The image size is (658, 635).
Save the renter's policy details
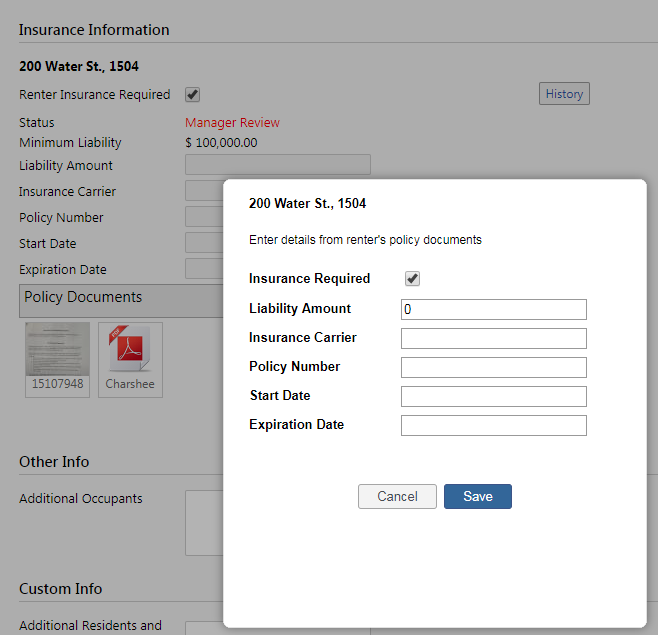pyautogui.click(x=477, y=497)
